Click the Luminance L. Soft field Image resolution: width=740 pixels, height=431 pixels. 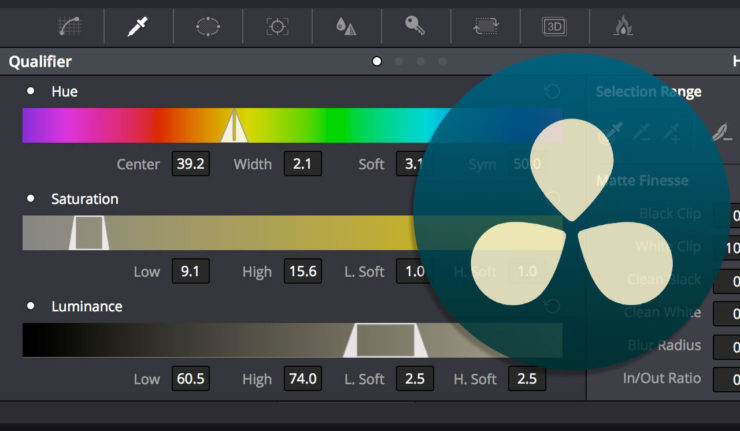coord(415,379)
